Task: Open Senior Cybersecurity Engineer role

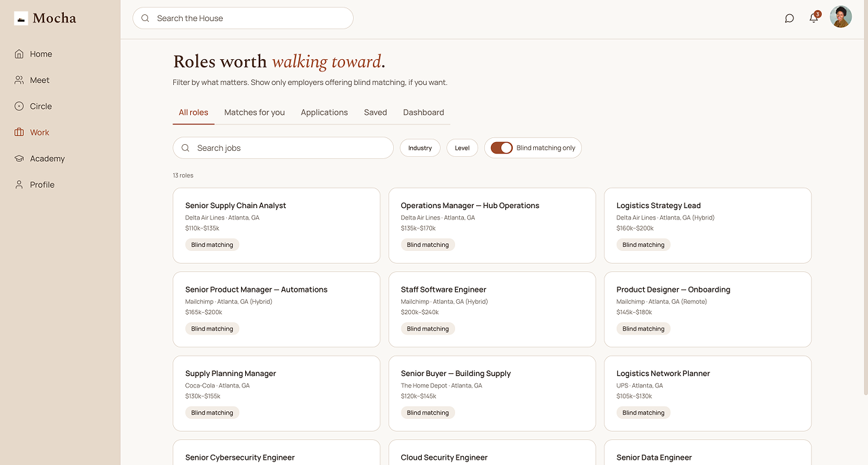Action: click(276, 453)
